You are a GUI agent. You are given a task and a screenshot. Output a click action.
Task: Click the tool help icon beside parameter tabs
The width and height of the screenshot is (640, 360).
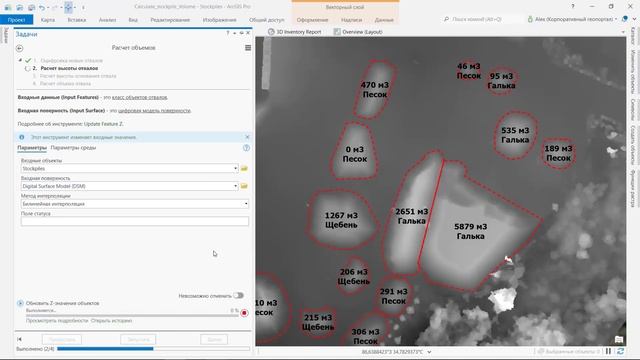[246, 148]
